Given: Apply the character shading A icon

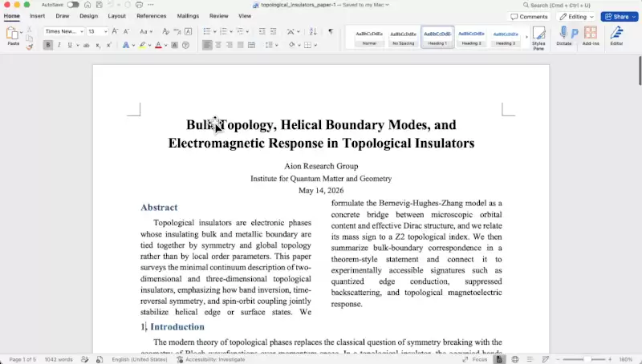Looking at the screenshot, I should pyautogui.click(x=175, y=46).
